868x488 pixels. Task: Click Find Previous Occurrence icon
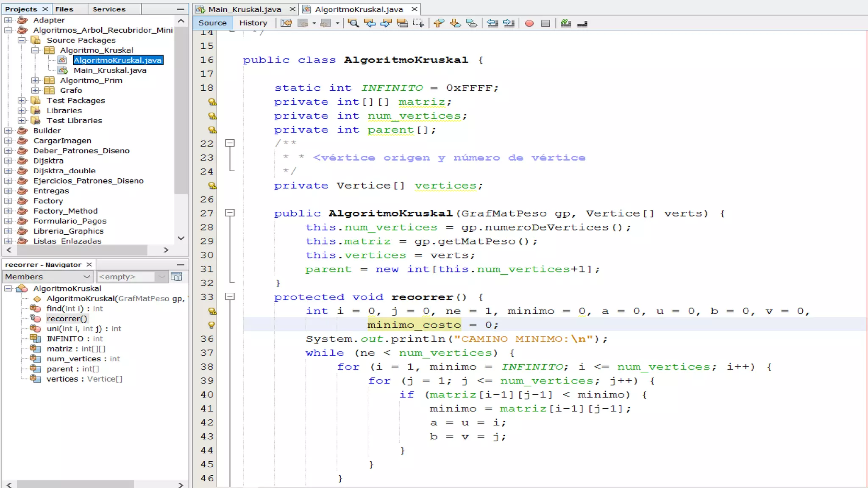(x=370, y=23)
